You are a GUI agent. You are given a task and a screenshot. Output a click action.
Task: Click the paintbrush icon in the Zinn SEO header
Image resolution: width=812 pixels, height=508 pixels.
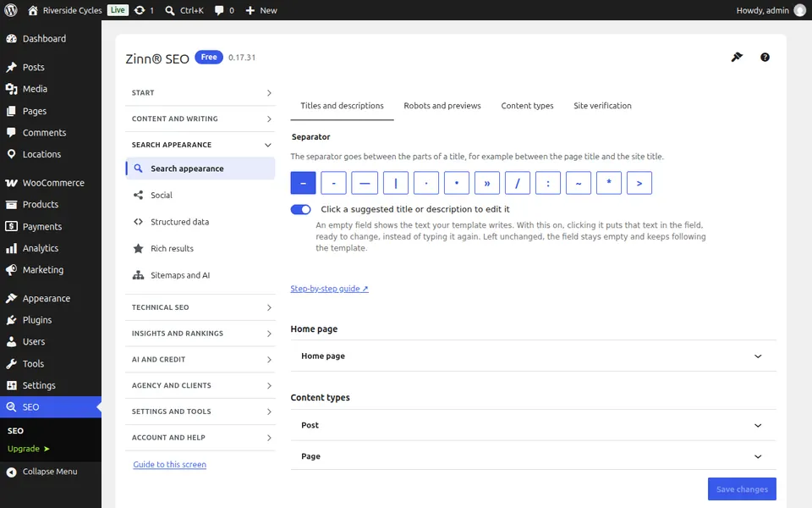click(737, 57)
